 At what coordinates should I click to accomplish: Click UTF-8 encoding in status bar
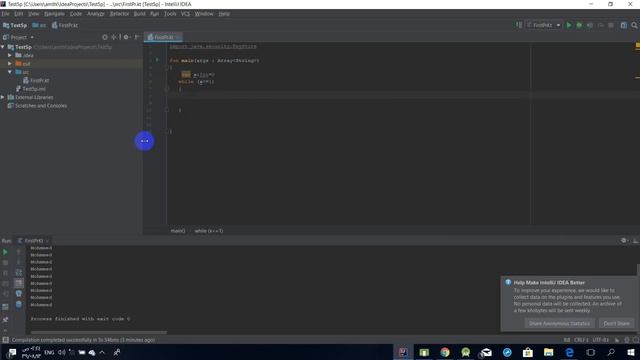pos(600,340)
